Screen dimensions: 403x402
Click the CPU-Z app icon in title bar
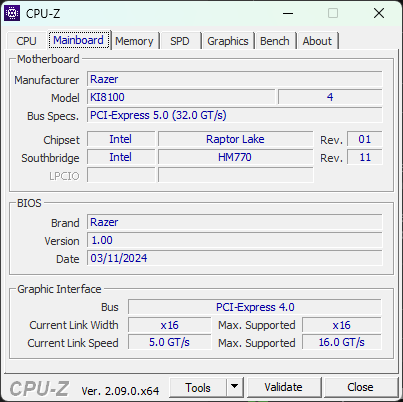click(12, 13)
